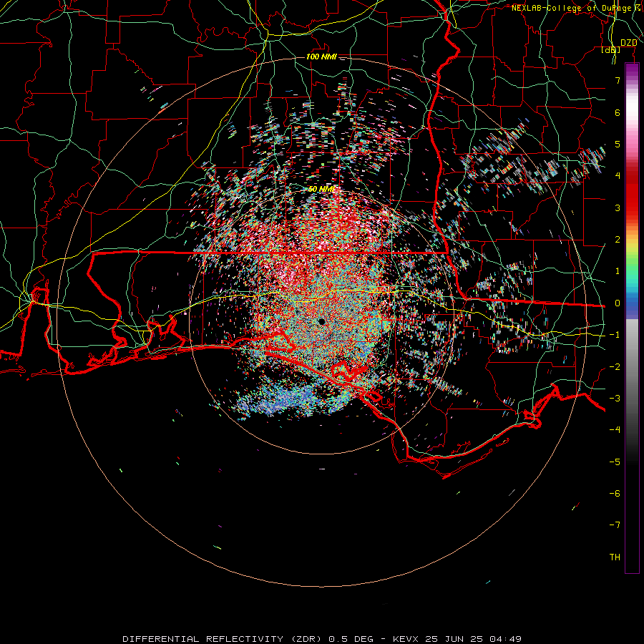Click the KEVX radar site center dot
This screenshot has width=644, height=644.
click(321, 321)
